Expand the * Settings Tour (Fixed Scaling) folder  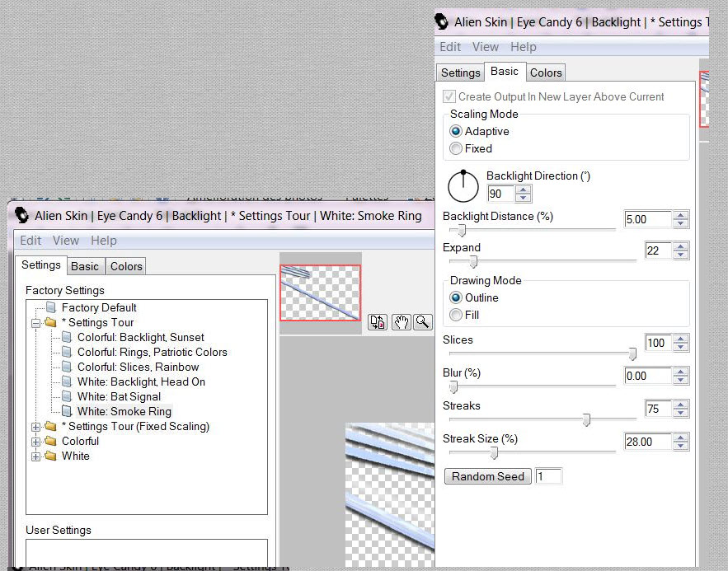[35, 427]
